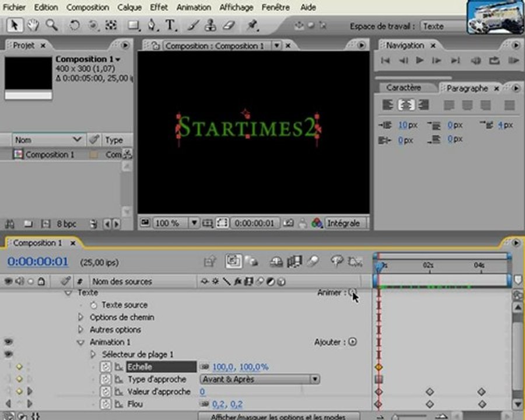Select the Pan Behind anchor tool

(x=93, y=25)
